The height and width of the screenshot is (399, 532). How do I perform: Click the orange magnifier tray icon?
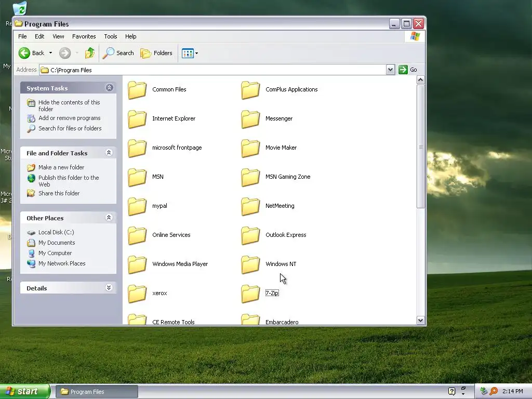click(x=494, y=391)
